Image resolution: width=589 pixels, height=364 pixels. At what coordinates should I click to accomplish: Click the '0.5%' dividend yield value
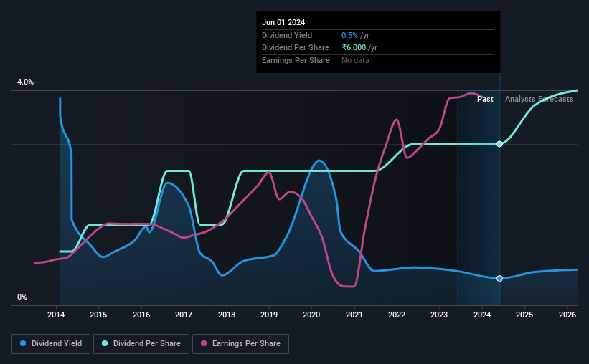(x=349, y=35)
